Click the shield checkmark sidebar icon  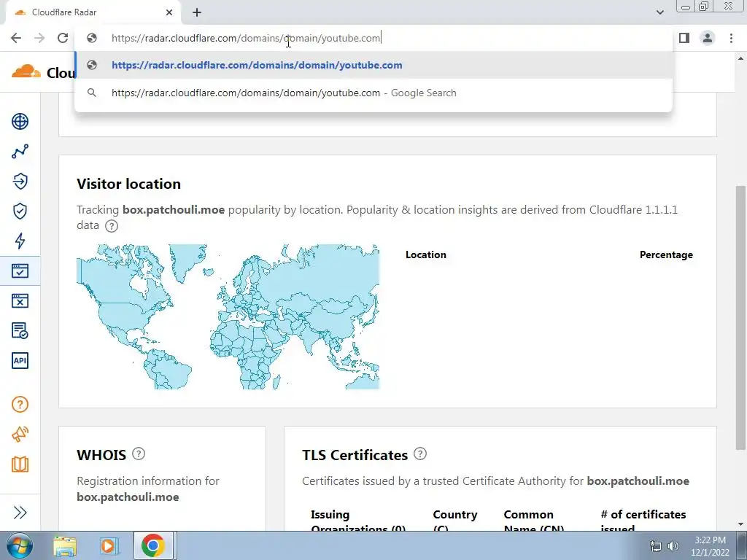[x=20, y=211]
